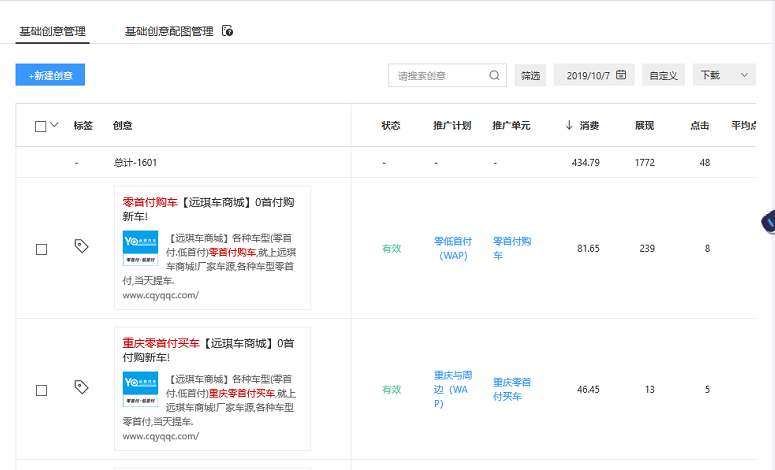Click the ad logo thumbnail in first creative
Viewport: 775px width, 470px height.
[x=140, y=249]
